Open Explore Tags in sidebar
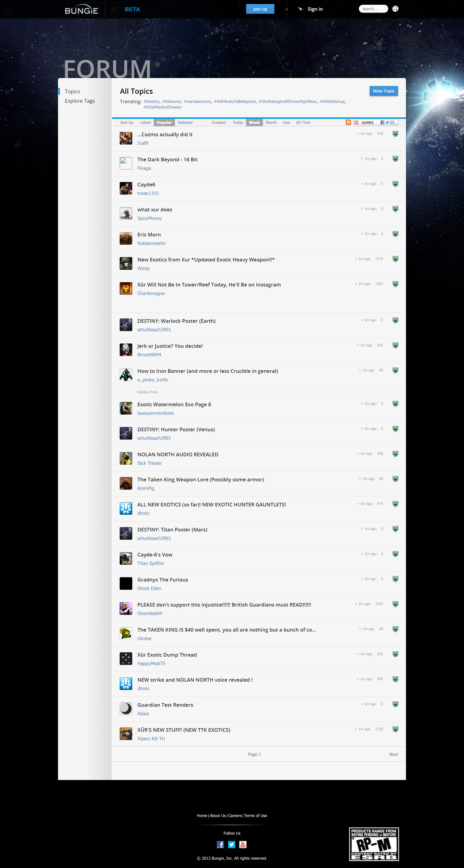Screen dimensions: 464x868 coord(80,101)
